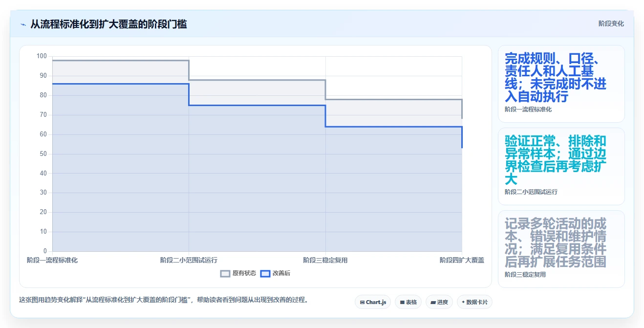The height and width of the screenshot is (328, 644).
Task: Click the chart description sentence below chart
Action: 164,300
